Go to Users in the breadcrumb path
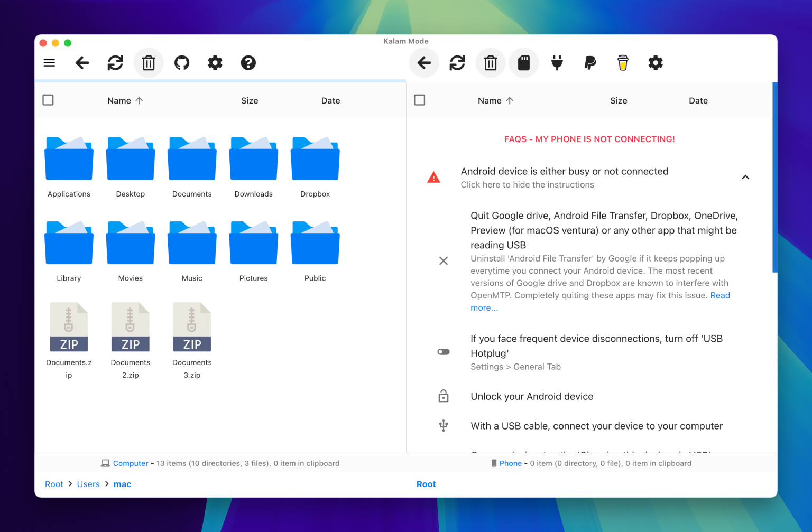Image resolution: width=812 pixels, height=532 pixels. (88, 484)
